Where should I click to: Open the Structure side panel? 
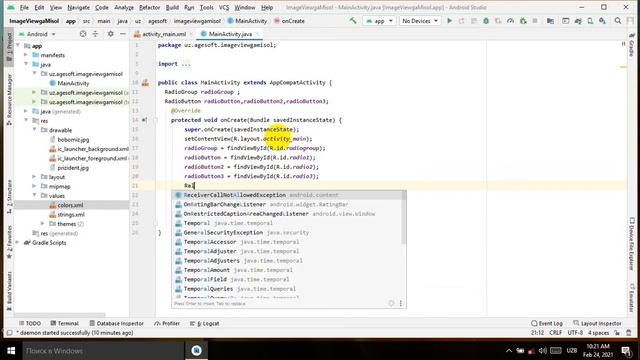9,196
